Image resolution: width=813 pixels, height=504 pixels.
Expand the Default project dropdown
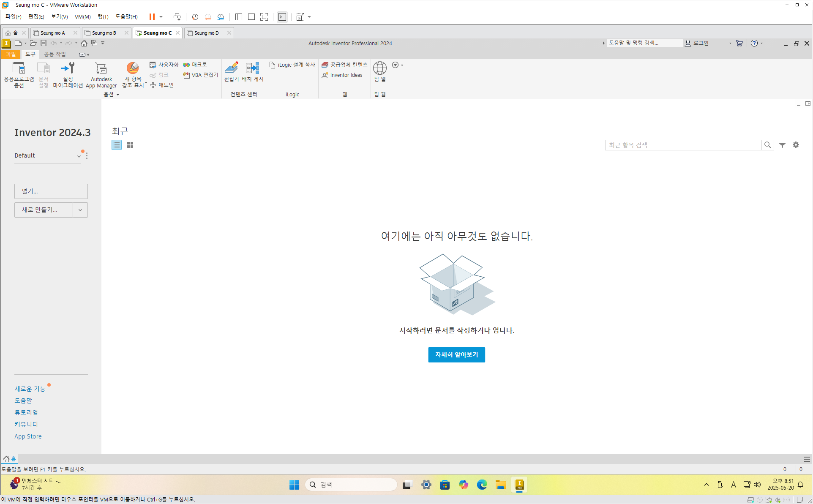tap(79, 156)
